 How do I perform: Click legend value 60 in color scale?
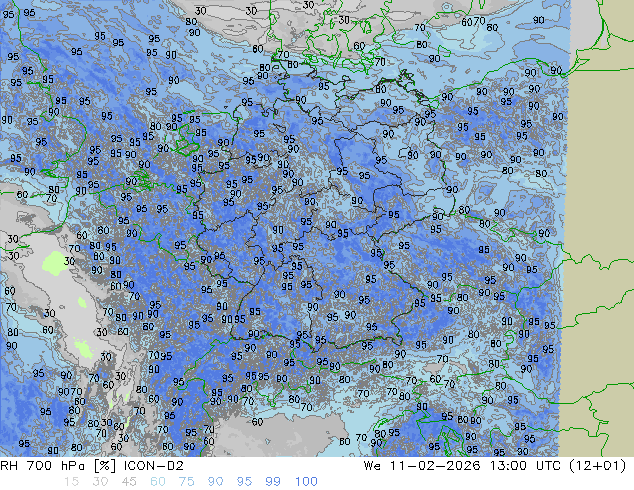click(x=158, y=482)
